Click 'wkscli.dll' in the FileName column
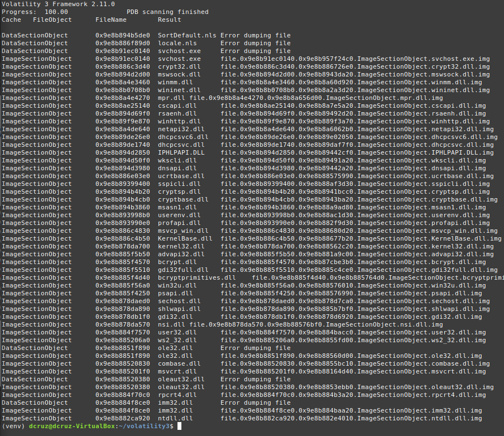 point(177,160)
